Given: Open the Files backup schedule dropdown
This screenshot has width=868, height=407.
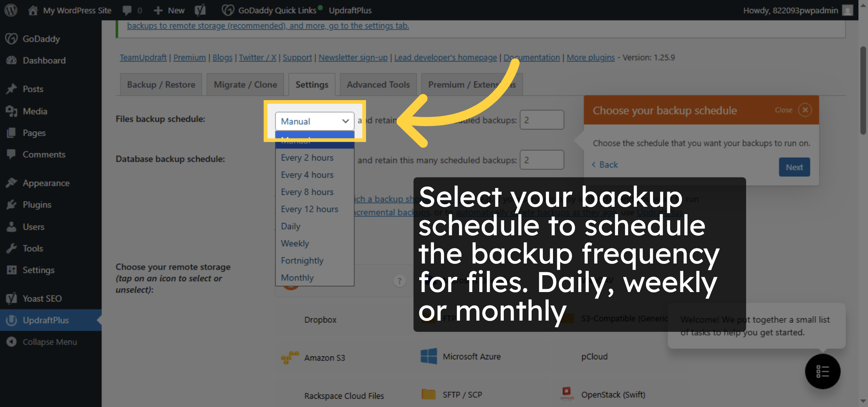Looking at the screenshot, I should coord(315,121).
